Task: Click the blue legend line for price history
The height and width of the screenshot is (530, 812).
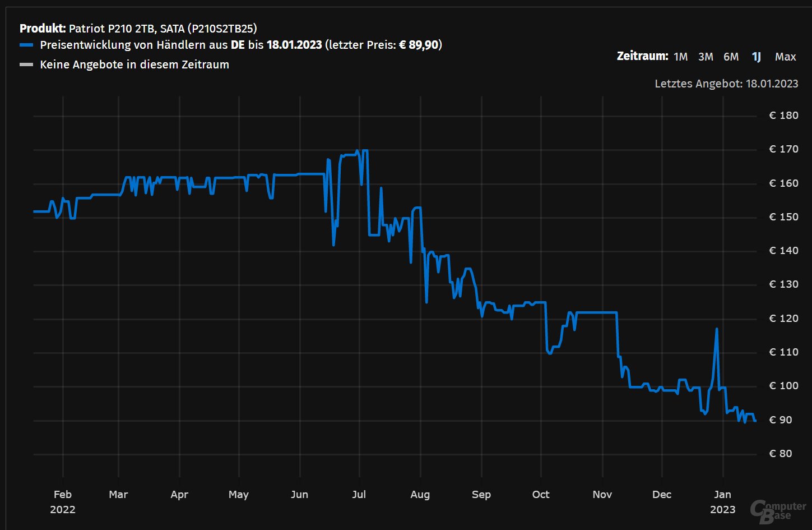Action: [x=26, y=45]
